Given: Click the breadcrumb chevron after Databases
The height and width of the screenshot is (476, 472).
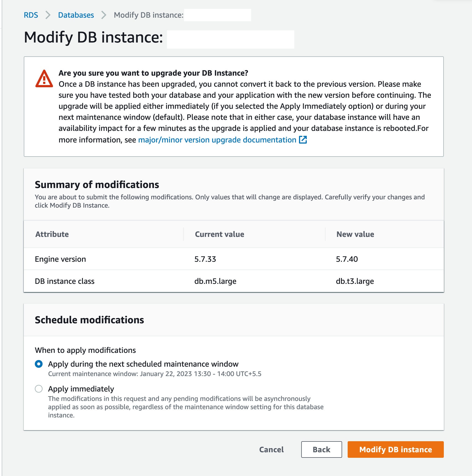Looking at the screenshot, I should tap(104, 15).
